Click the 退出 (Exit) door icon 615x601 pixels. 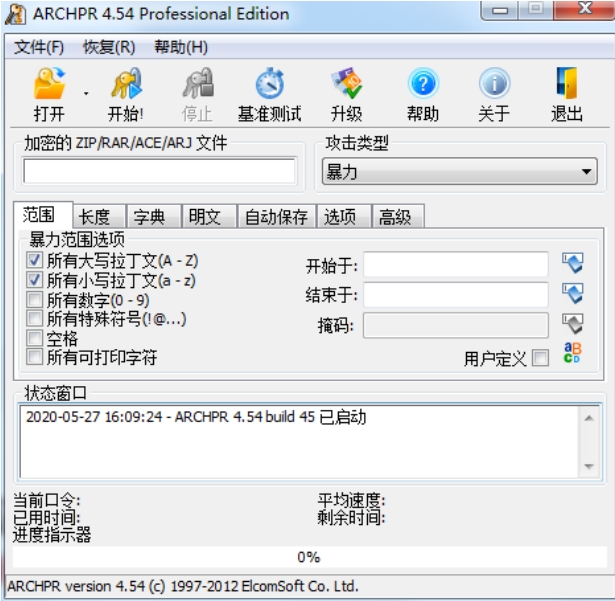click(567, 83)
